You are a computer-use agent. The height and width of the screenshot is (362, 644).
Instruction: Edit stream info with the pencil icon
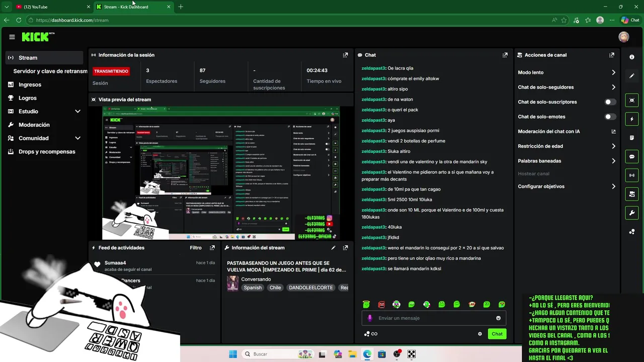(333, 248)
